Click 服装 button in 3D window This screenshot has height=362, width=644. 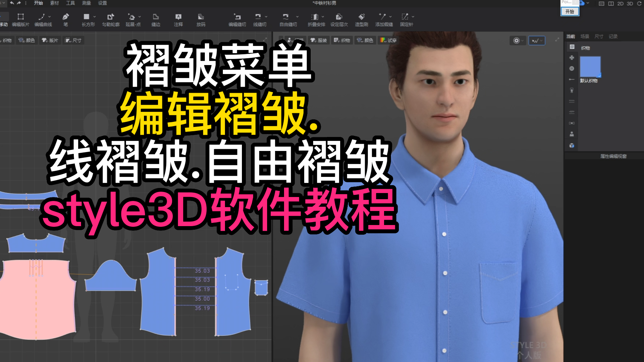tap(319, 40)
